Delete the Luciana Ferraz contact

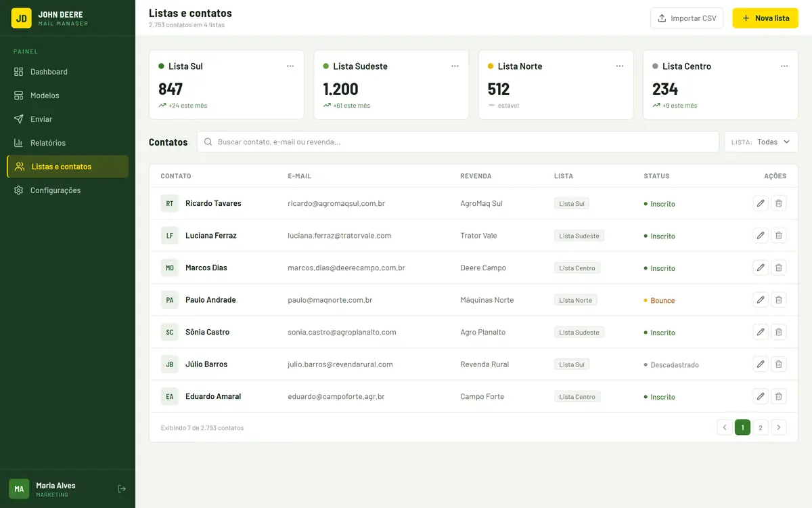tap(779, 236)
